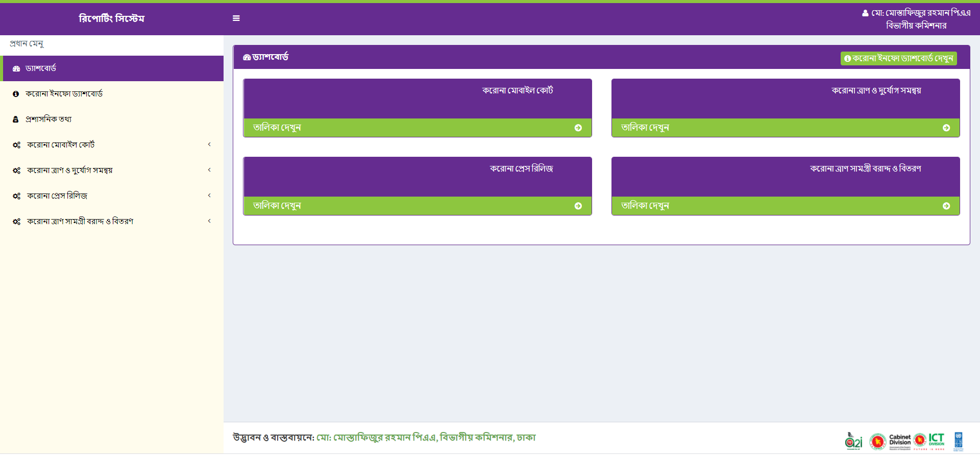980x456 pixels.
Task: Click উদ্ভাবন ও বাস্তবায়নে footer label
Action: (x=274, y=438)
